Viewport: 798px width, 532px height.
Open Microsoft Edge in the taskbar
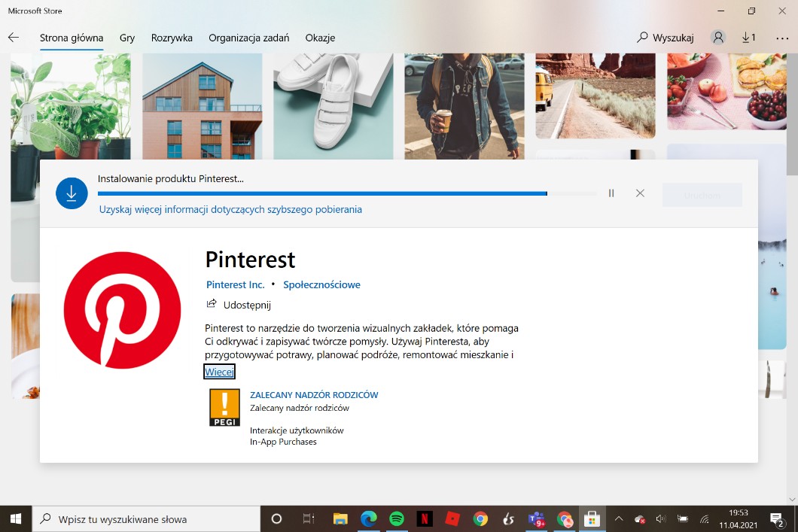click(369, 518)
